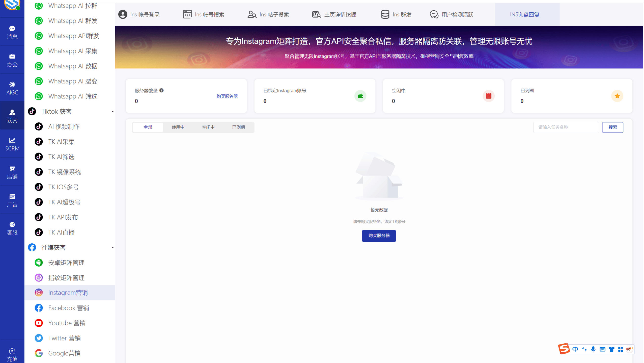Toggle punctuation mode in Sogou IME

tap(585, 349)
